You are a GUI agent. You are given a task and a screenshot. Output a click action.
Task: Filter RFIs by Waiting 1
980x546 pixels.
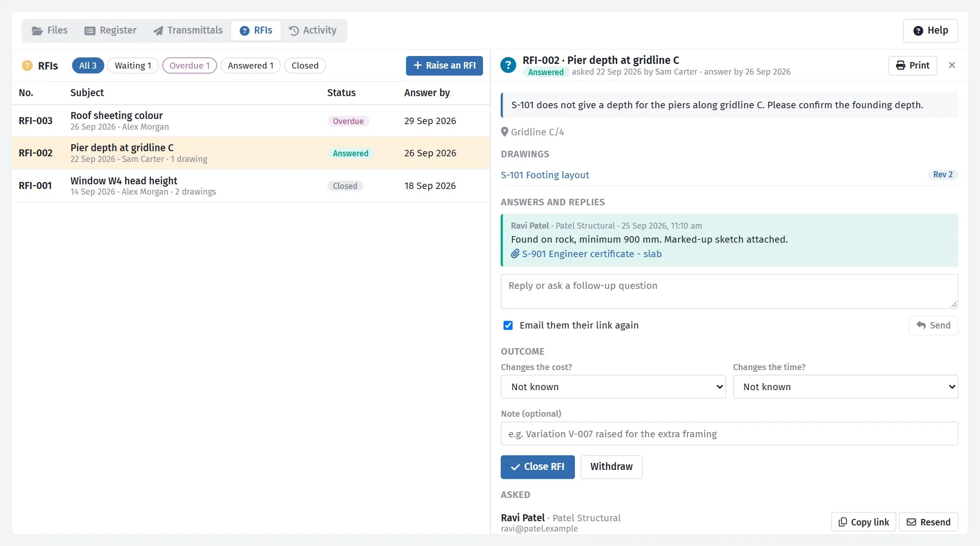pos(133,65)
